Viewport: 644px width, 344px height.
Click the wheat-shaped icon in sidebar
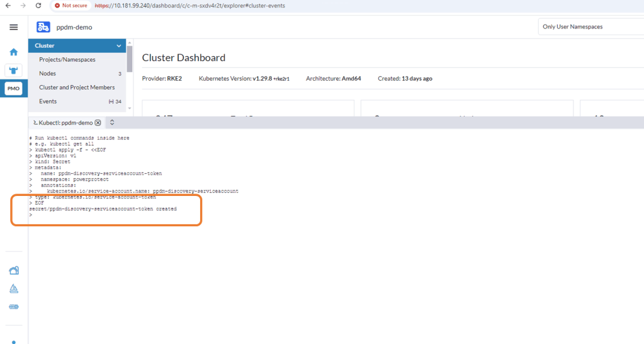(13, 307)
